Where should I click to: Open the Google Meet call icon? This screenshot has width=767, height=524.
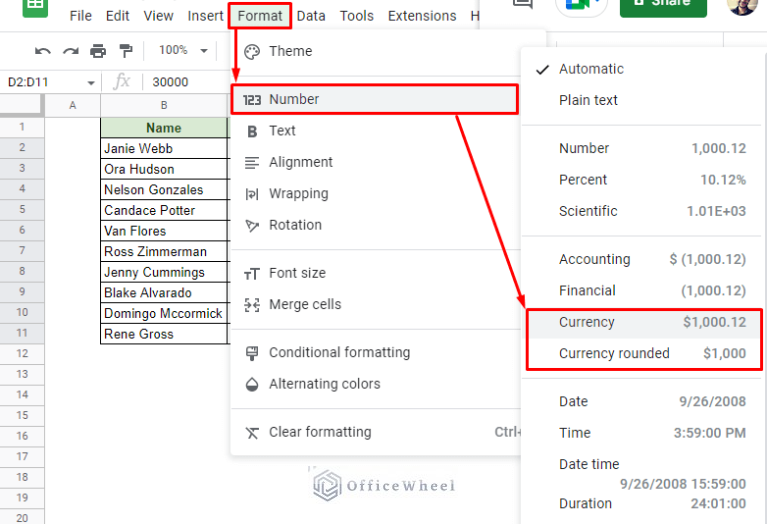tap(581, 6)
